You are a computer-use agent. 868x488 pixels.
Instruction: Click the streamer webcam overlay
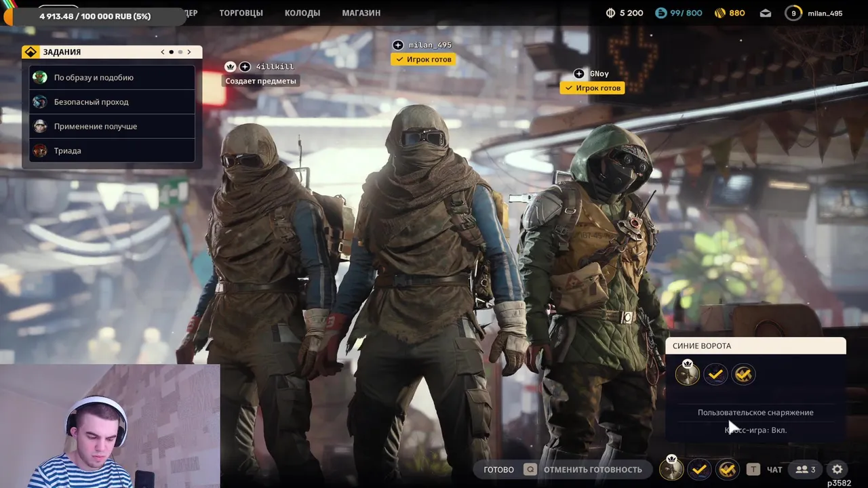110,426
